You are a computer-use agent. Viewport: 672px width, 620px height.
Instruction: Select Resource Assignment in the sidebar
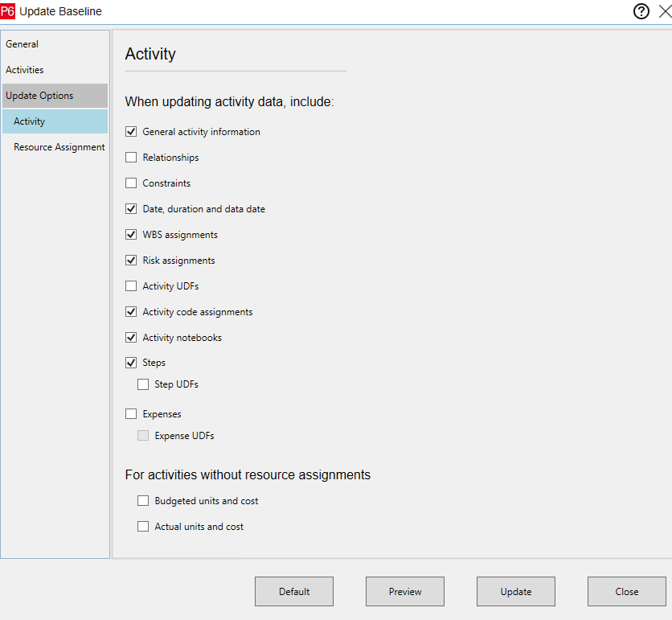pos(58,146)
